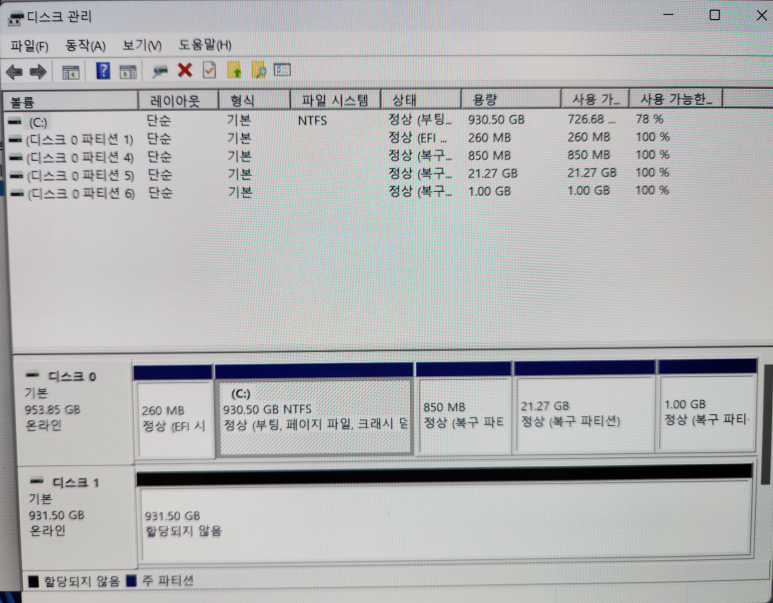The height and width of the screenshot is (603, 773).
Task: Click the rightmost list-view settings toolbar icon
Action: (282, 70)
